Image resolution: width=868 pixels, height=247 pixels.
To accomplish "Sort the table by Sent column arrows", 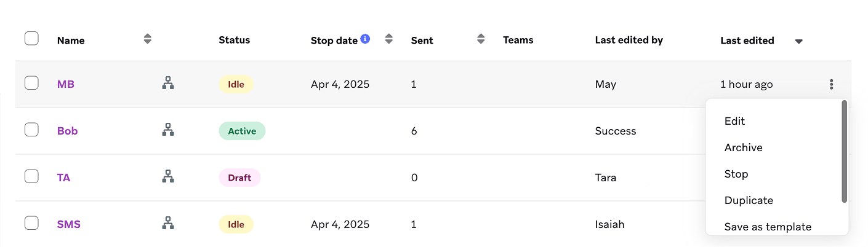I will point(481,39).
